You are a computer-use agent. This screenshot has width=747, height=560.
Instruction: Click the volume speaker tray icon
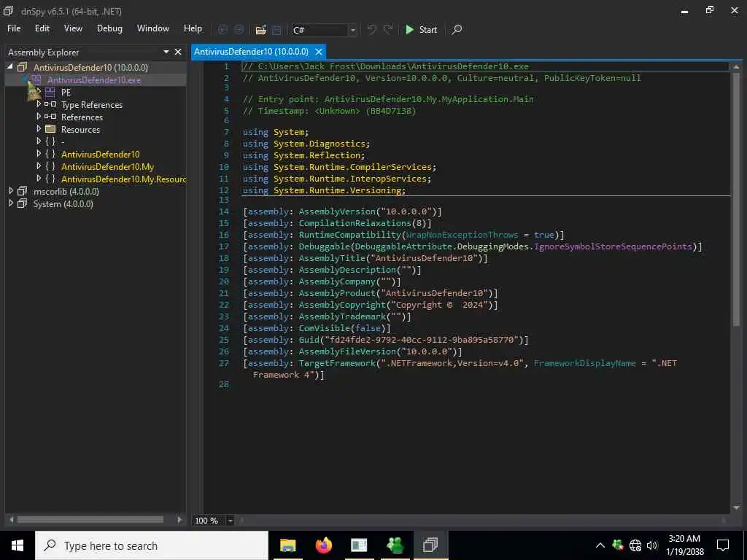[651, 545]
